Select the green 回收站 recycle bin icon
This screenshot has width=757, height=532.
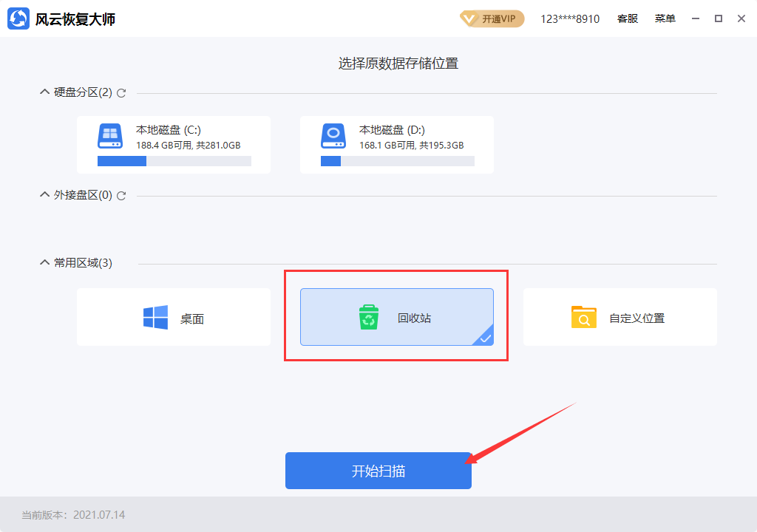(368, 317)
